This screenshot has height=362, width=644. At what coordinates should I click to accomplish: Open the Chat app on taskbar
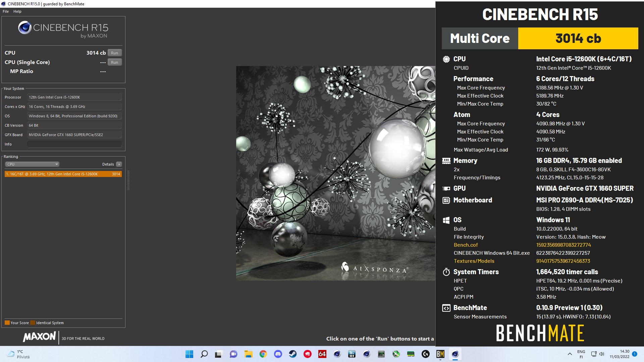pyautogui.click(x=233, y=354)
